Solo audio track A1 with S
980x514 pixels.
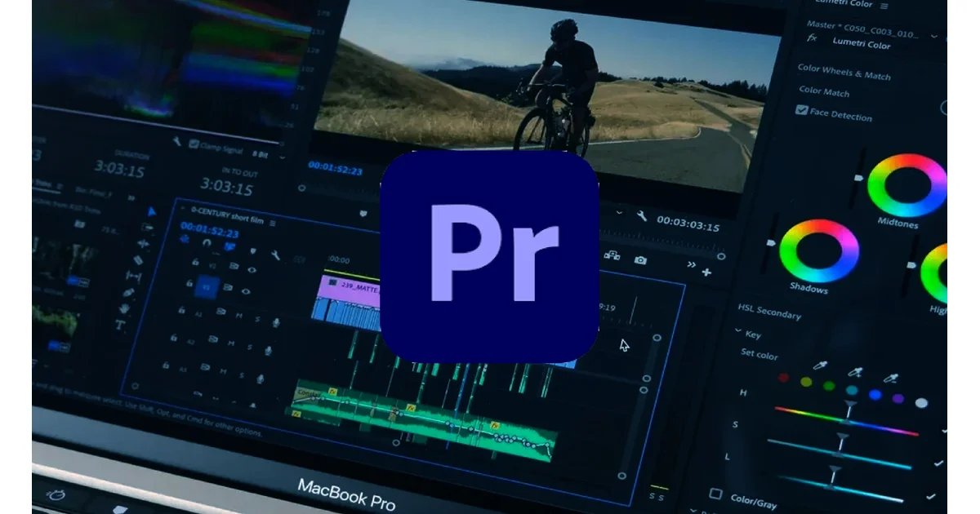[x=257, y=319]
